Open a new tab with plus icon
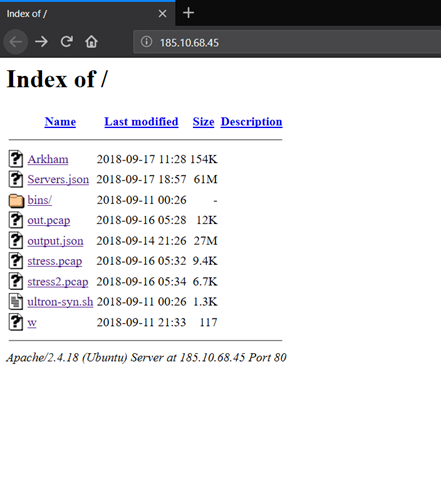This screenshot has height=485, width=441. pyautogui.click(x=188, y=13)
